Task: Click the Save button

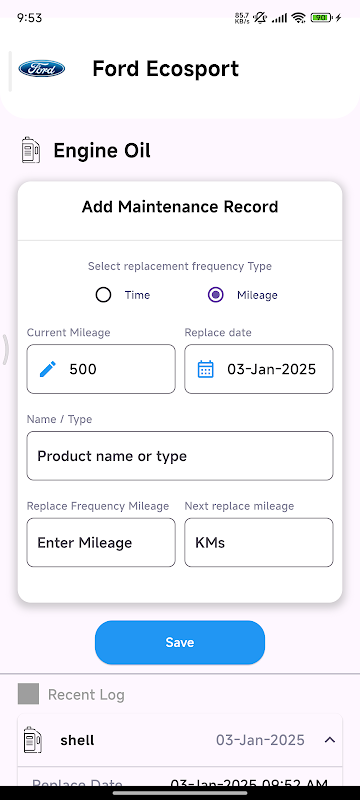Action: (x=180, y=642)
